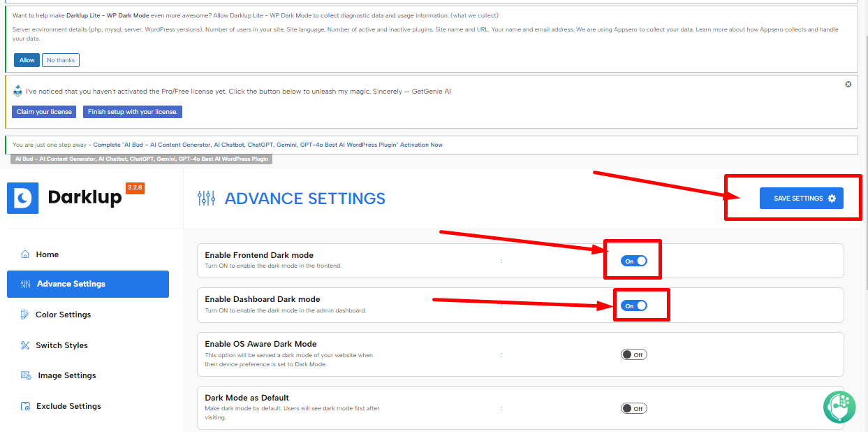868x432 pixels.
Task: Click the Claim your license button
Action: pyautogui.click(x=44, y=112)
